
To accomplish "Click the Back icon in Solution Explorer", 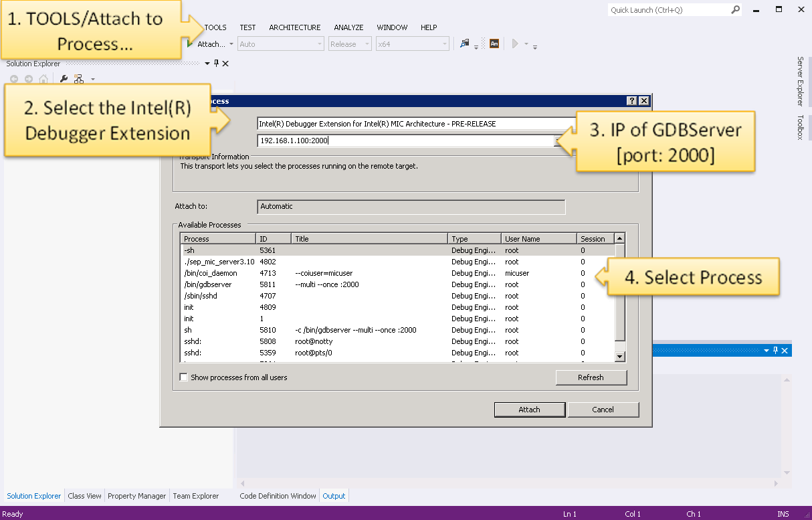I will click(x=14, y=79).
